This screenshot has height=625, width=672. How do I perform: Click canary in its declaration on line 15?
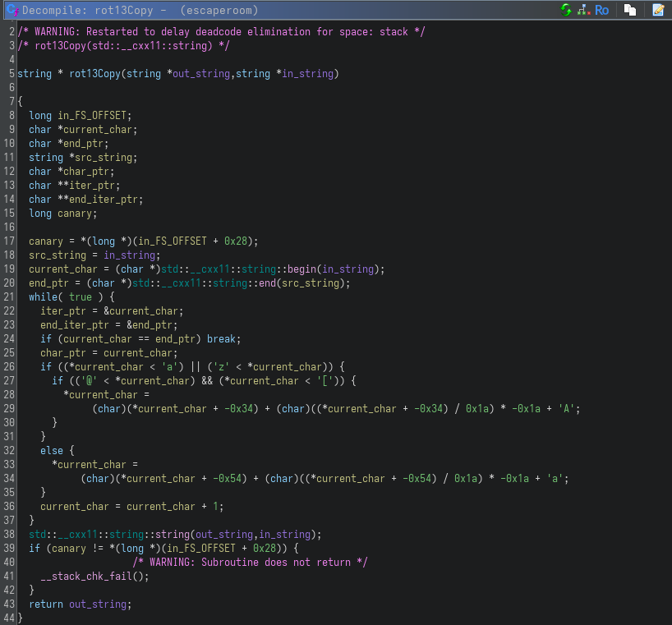(75, 214)
